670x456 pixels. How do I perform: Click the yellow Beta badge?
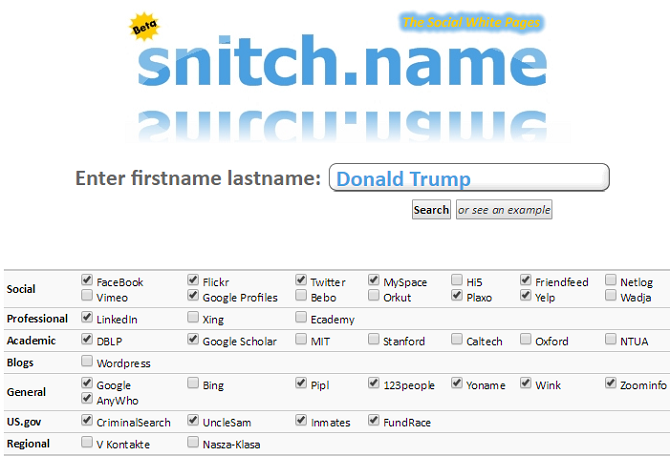[x=144, y=27]
